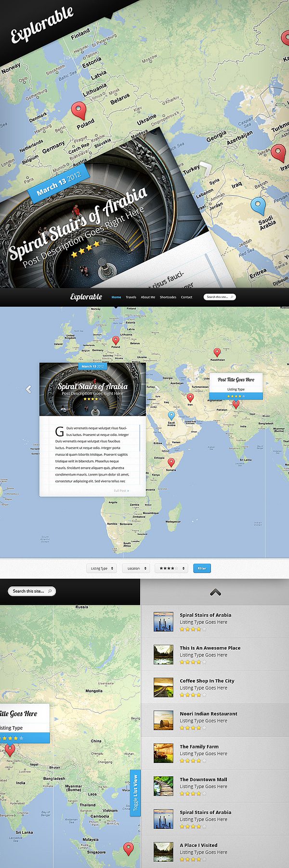The image size is (289, 868).
Task: Click the 'Noori Indian Restaurant' listing title
Action: (x=209, y=713)
